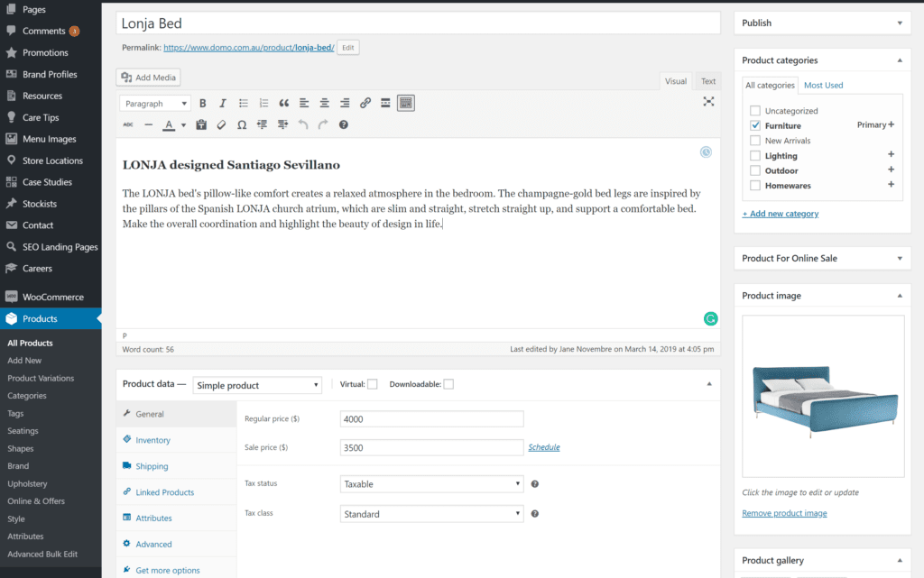Collapse the Product categories panel
The width and height of the screenshot is (924, 578).
(x=900, y=60)
